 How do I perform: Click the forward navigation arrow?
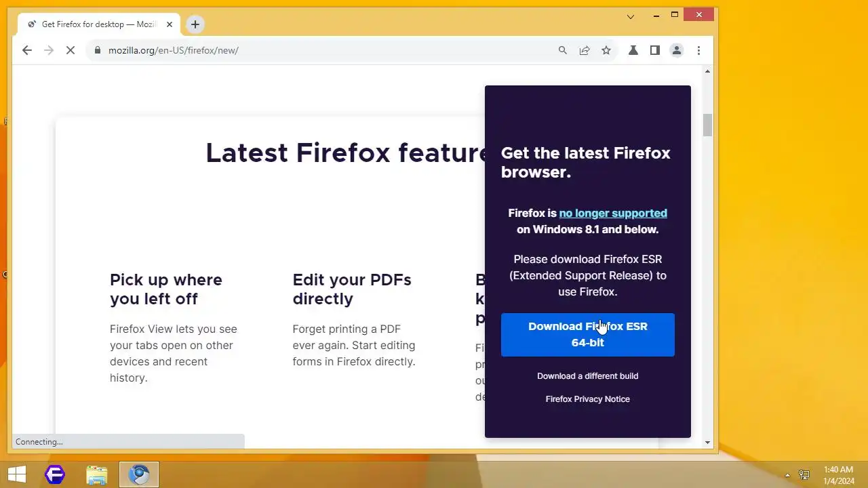48,50
